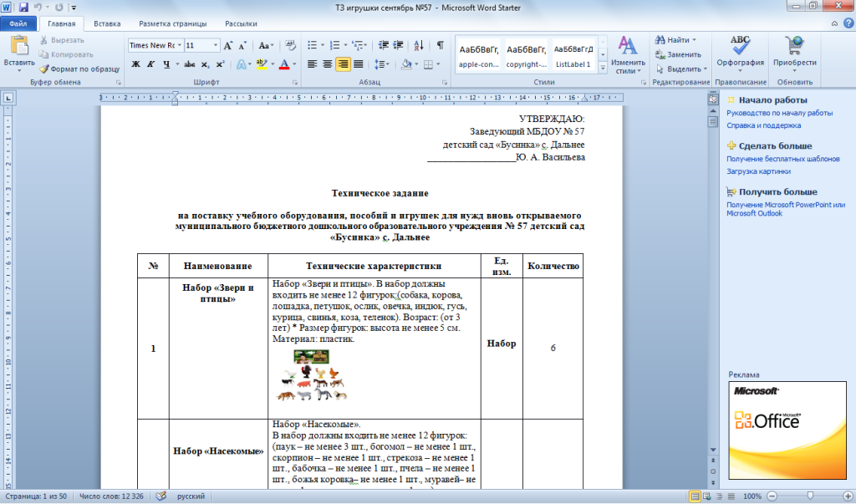Click the Decrease Indent icon
This screenshot has height=504, width=856.
point(384,45)
